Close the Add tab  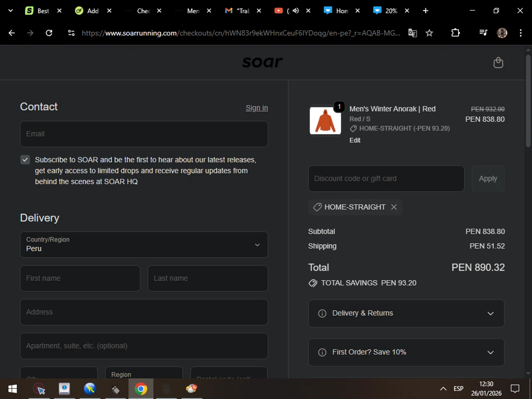(x=109, y=11)
